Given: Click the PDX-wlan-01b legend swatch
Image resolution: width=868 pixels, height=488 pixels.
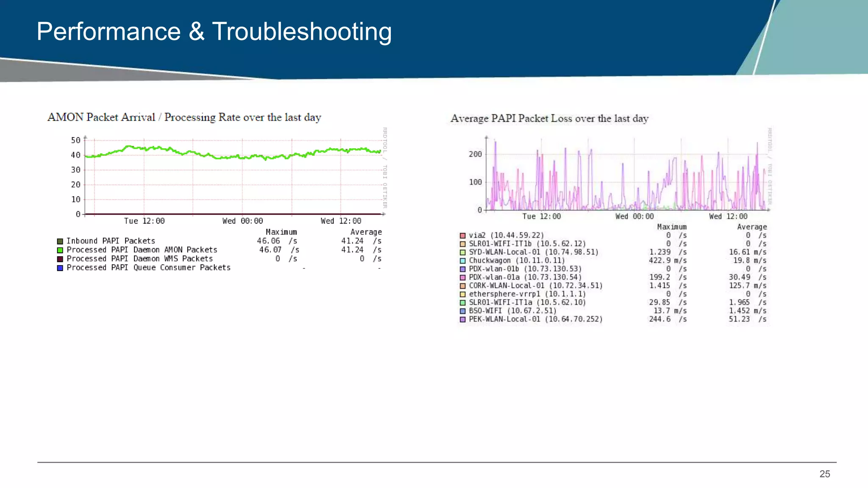Looking at the screenshot, I should (463, 269).
